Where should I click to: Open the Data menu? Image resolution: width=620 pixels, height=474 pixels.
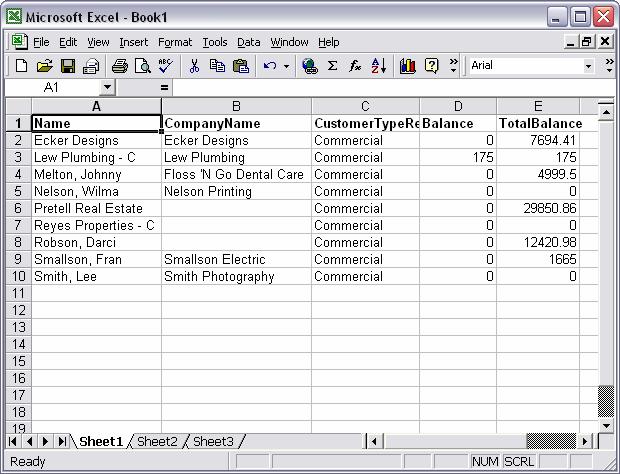249,42
